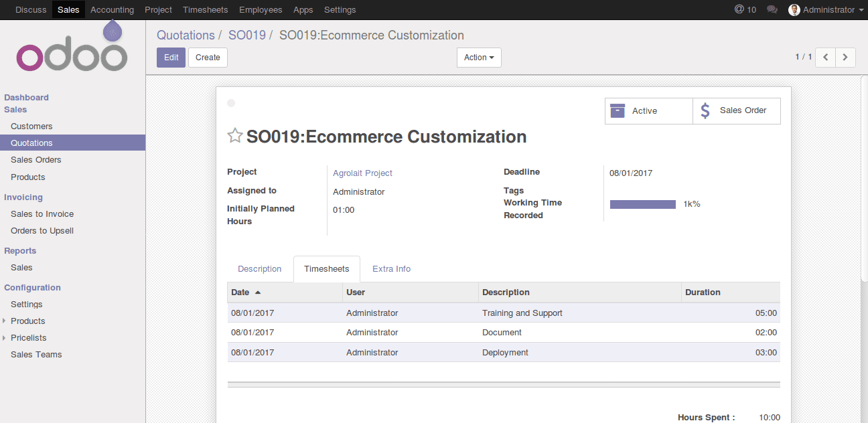This screenshot has width=868, height=423.
Task: Sort by the User column header
Action: (x=411, y=292)
